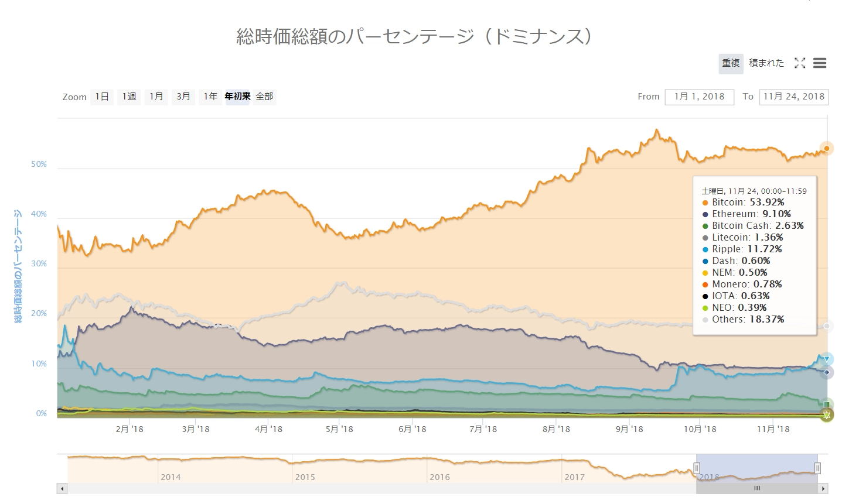Click the From date input field
This screenshot has width=842, height=504.
tap(699, 97)
